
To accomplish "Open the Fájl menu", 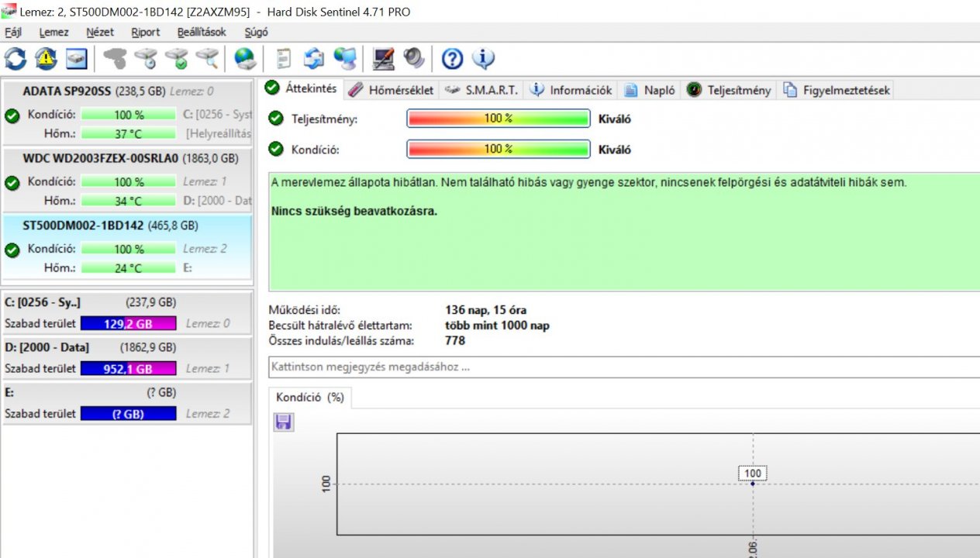I will tap(13, 32).
